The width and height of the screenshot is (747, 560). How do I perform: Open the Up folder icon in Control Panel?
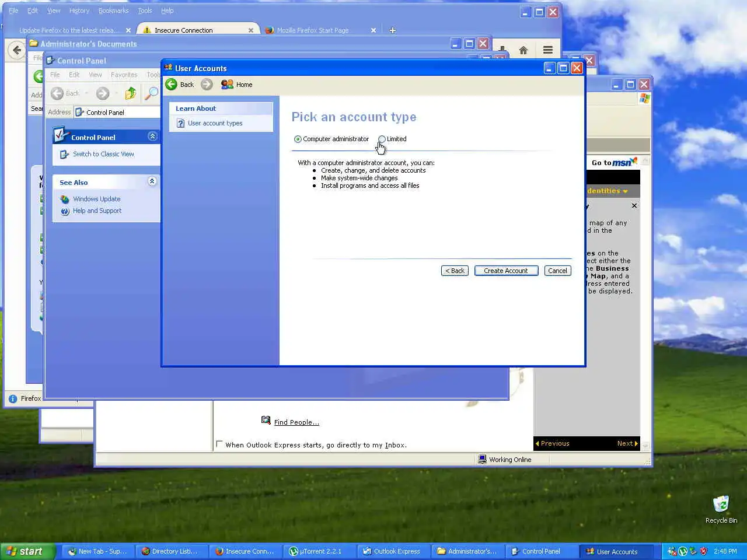[131, 93]
